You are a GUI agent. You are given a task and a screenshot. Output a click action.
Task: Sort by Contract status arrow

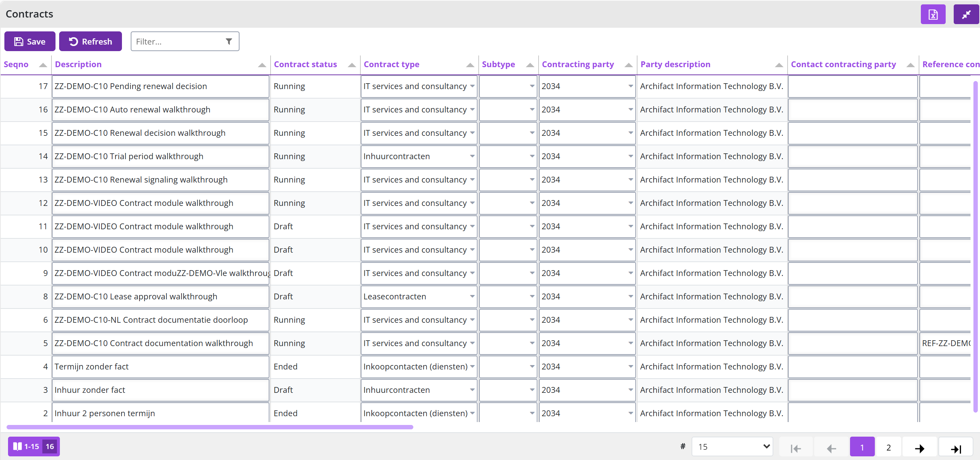tap(352, 65)
